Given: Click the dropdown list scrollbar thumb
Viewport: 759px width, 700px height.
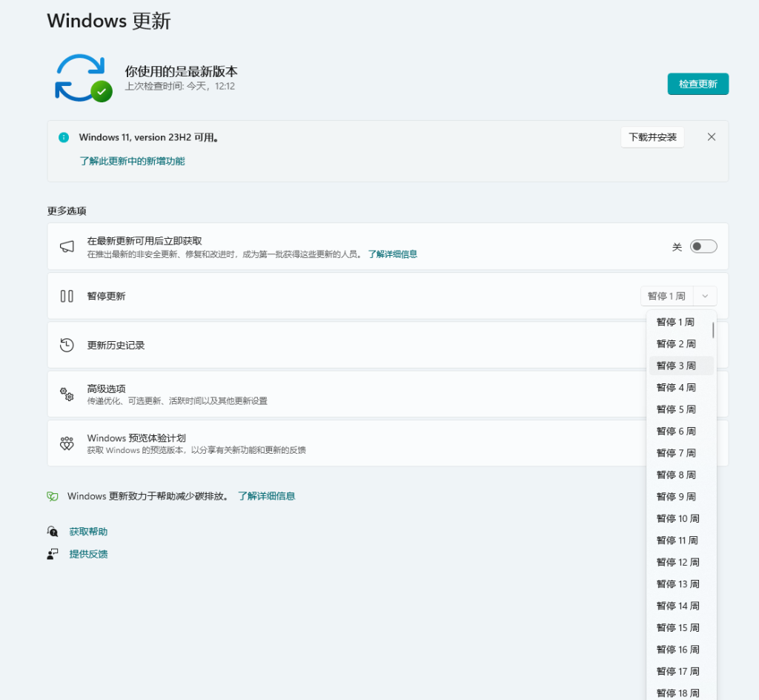Looking at the screenshot, I should (x=713, y=330).
